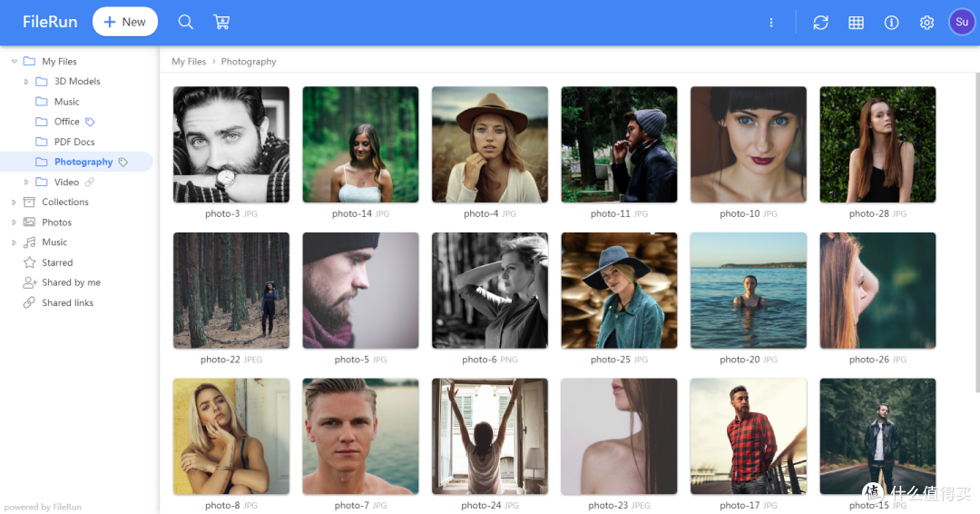Select the photo-11 thumbnail
The image size is (980, 514).
pos(620,144)
